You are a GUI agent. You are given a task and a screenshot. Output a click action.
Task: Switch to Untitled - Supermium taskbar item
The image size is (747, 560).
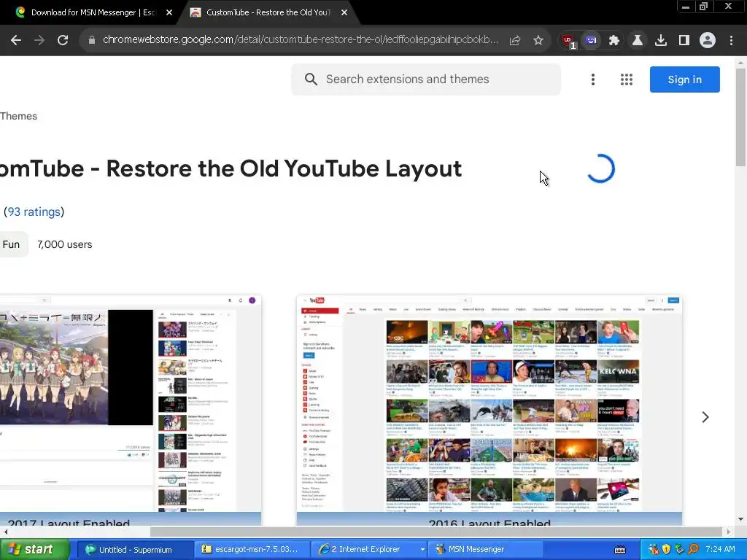click(134, 550)
